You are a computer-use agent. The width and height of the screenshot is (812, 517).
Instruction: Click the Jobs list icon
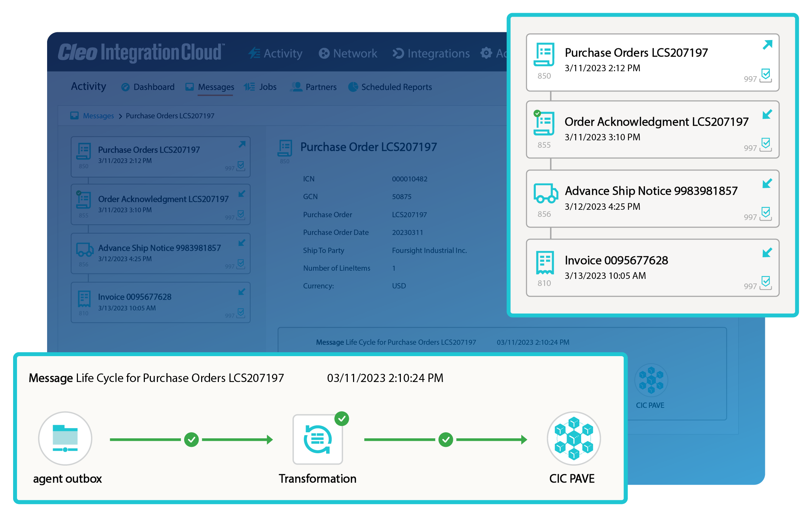pyautogui.click(x=249, y=87)
